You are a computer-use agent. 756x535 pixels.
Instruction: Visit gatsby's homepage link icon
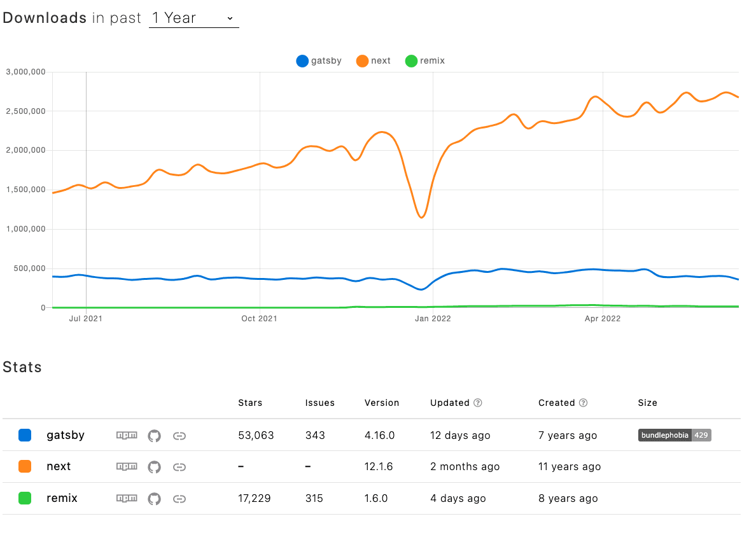click(x=179, y=435)
